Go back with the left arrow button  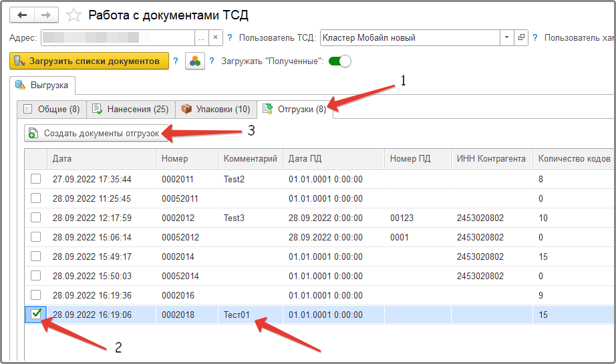pos(22,15)
